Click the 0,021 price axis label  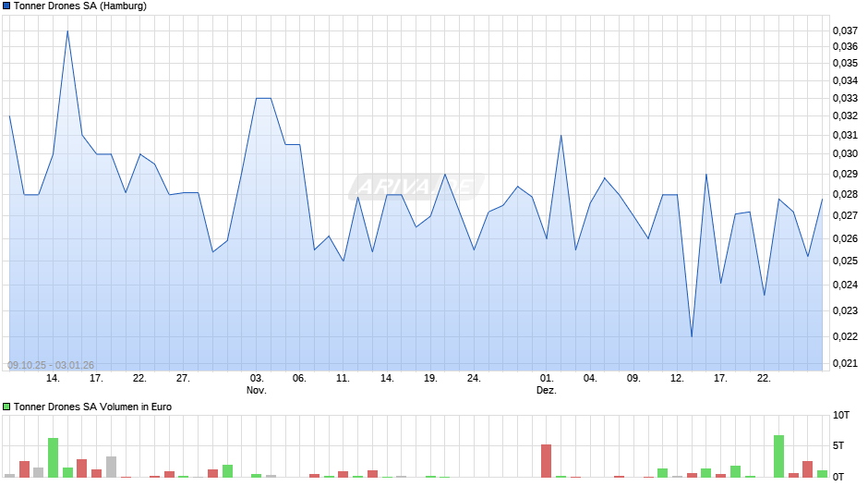845,363
